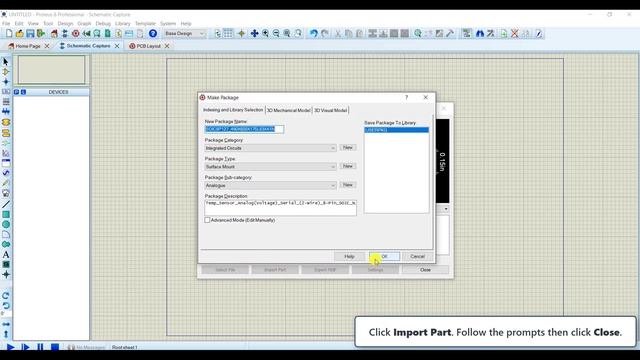Open the Library menu

(122, 24)
